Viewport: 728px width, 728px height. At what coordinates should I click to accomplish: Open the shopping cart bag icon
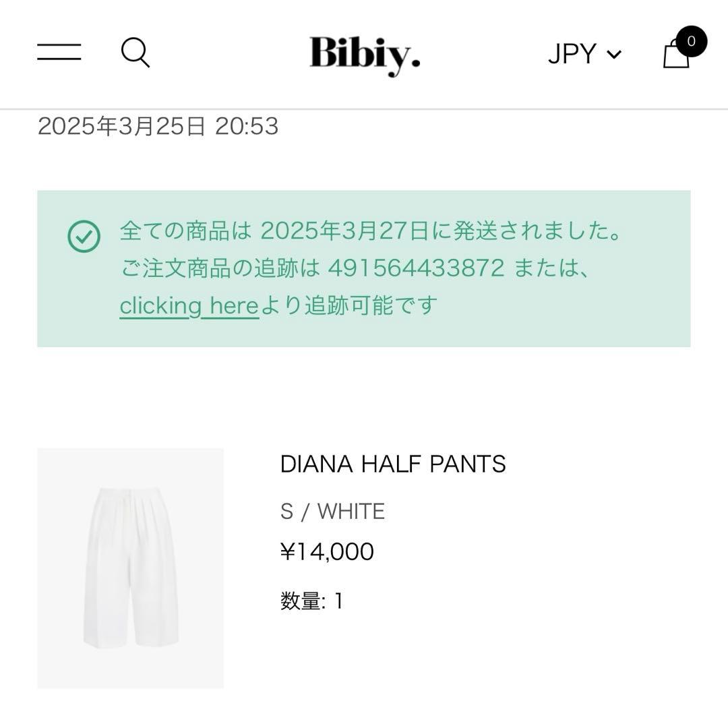[677, 55]
